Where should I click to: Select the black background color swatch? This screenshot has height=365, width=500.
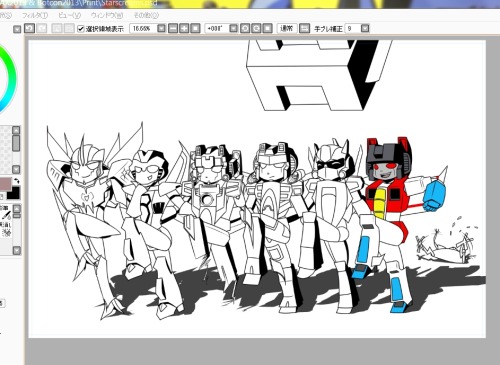coord(14,193)
